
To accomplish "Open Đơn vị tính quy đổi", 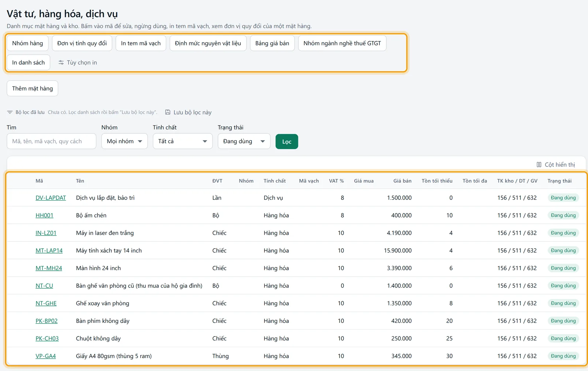I will pyautogui.click(x=82, y=43).
